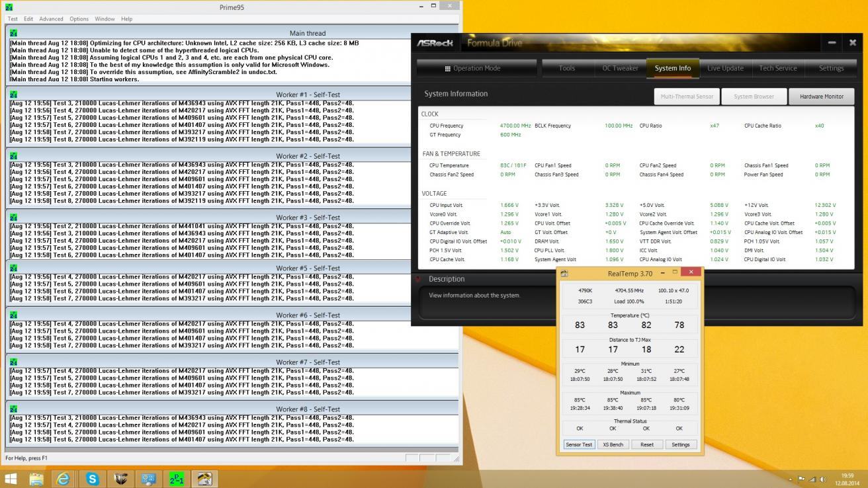Switch to Tech Service tab
This screenshot has width=868, height=488.
click(778, 68)
